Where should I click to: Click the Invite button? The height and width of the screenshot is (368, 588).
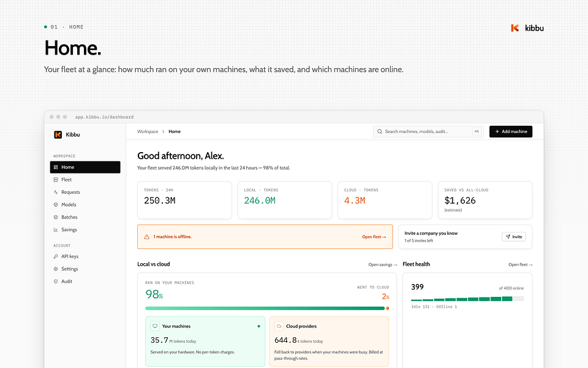[514, 237]
